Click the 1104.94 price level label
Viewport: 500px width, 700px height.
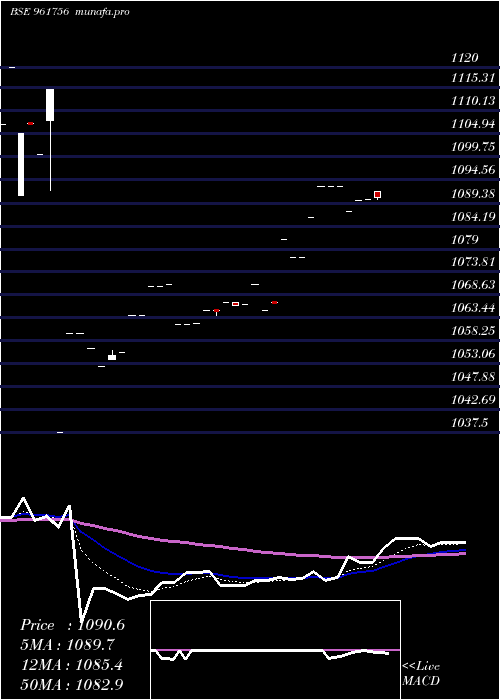pyautogui.click(x=473, y=124)
